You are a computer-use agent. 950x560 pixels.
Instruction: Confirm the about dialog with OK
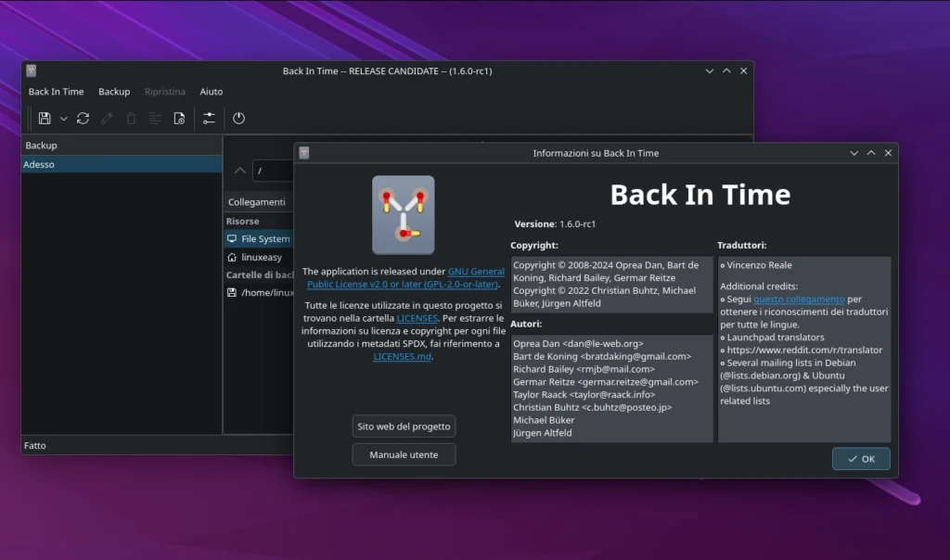861,458
